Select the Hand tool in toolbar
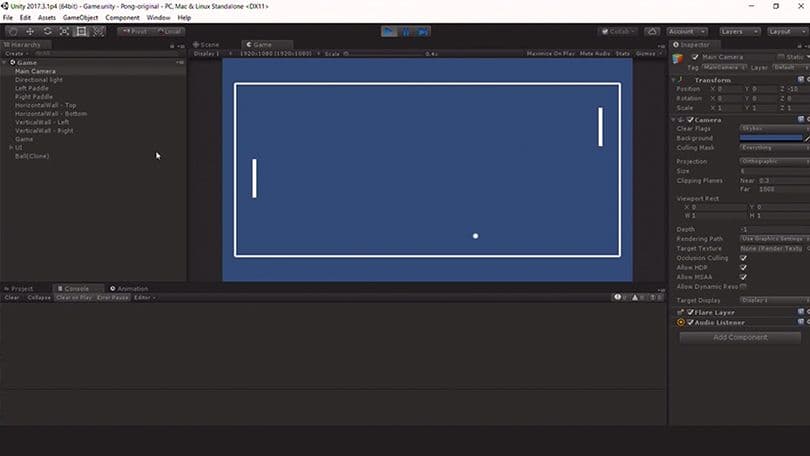This screenshot has width=810, height=456. pyautogui.click(x=13, y=31)
